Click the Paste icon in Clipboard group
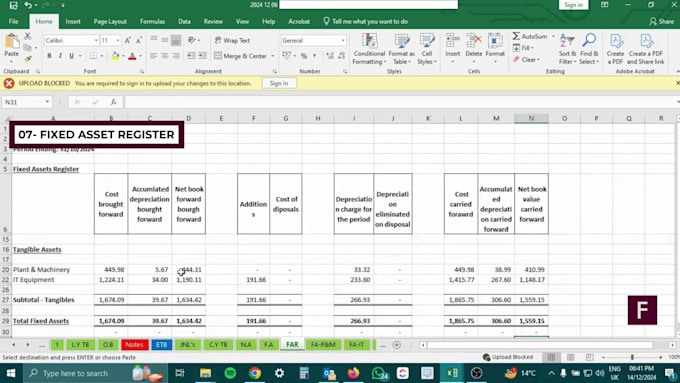Screen dimensions: 680x383 [12, 42]
